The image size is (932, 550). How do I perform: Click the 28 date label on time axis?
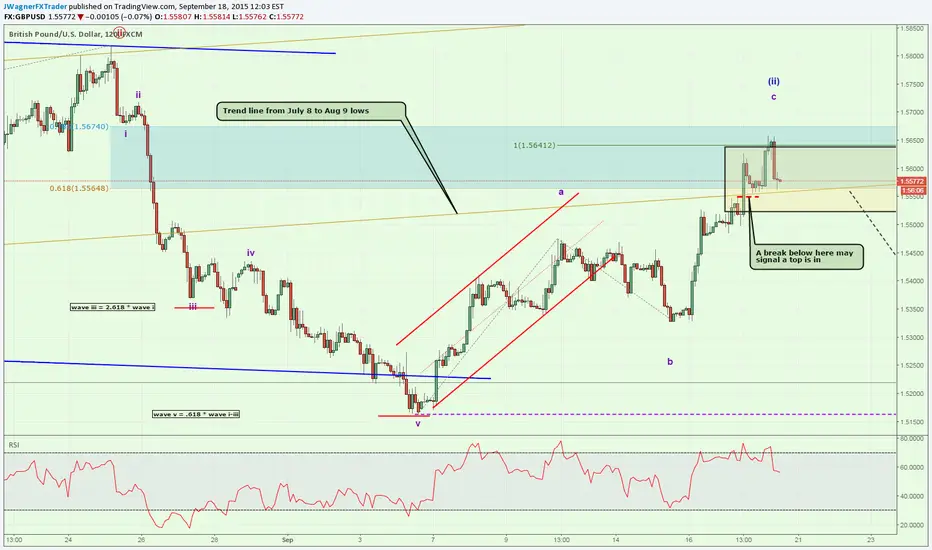pyautogui.click(x=215, y=540)
